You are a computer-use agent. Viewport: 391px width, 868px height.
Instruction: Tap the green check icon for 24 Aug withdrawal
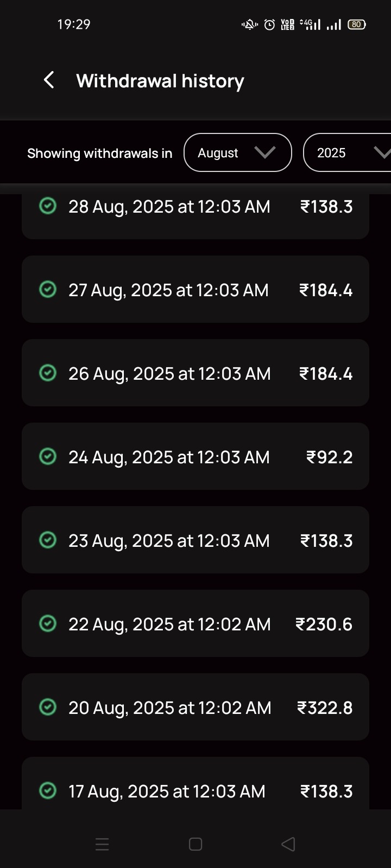(x=48, y=457)
